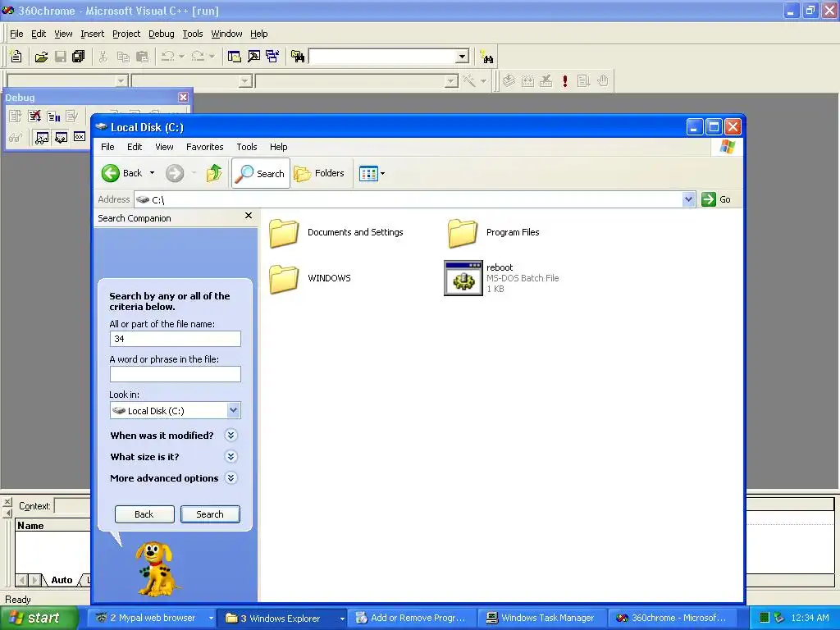This screenshot has height=630, width=840.
Task: Toggle the Watch window in Debug toolbar
Action: (x=42, y=138)
